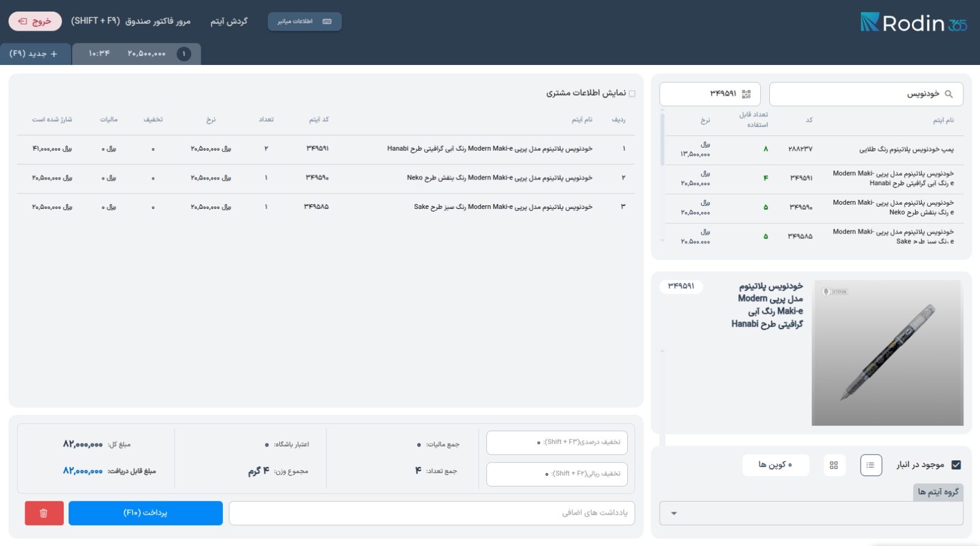Screen dimensions: 980x546
Task: Click the مجموع وزن ۴ گرم value
Action: coord(258,471)
